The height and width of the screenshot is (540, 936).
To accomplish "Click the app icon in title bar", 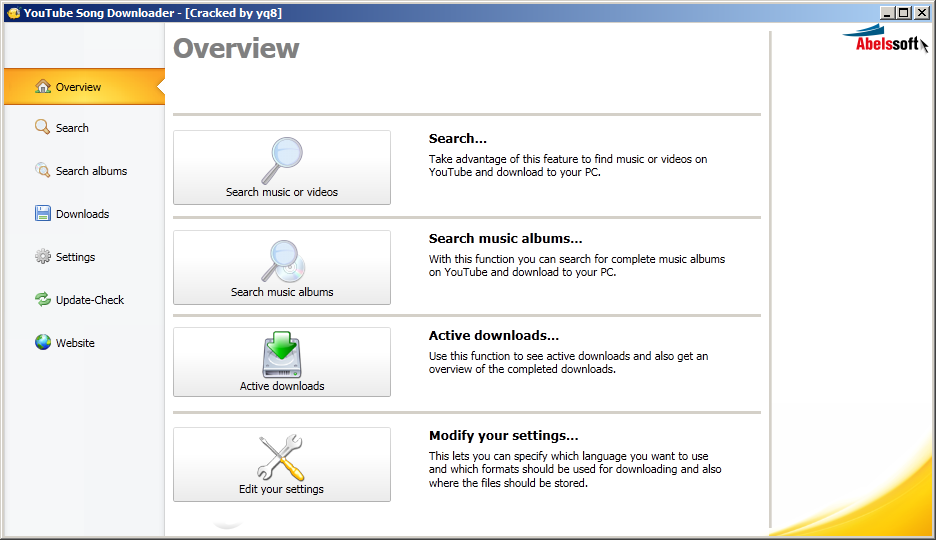I will coord(13,13).
